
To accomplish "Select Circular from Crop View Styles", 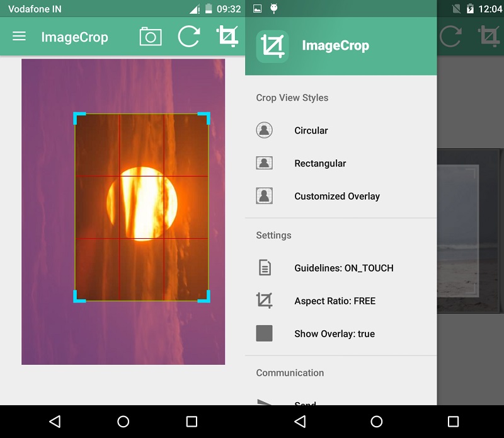I will tap(311, 130).
